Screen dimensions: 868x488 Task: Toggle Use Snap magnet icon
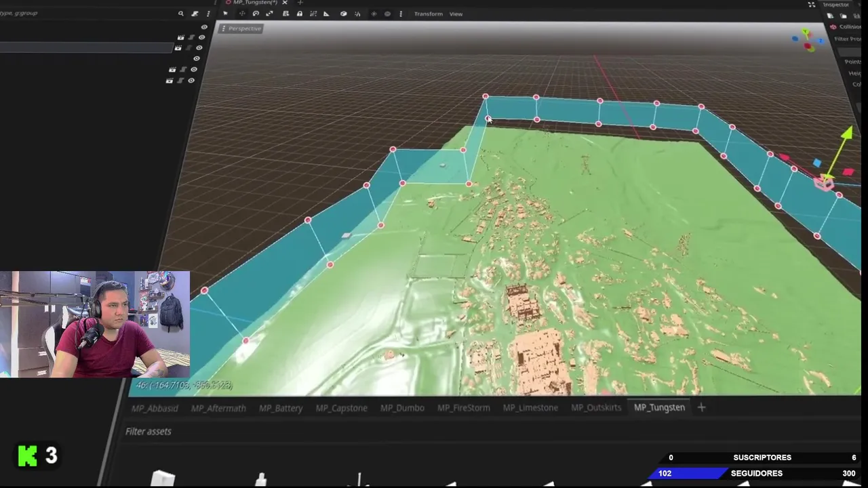pos(357,14)
